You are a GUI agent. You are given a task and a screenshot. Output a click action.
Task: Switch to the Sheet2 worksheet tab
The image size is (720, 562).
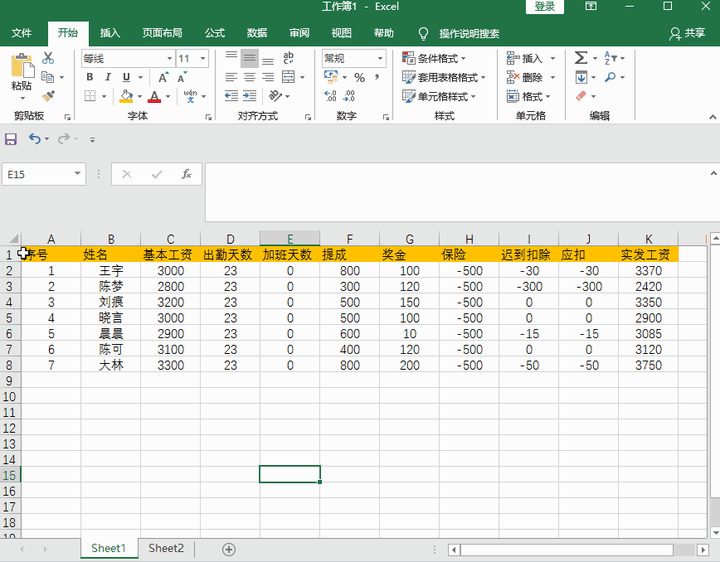(166, 548)
